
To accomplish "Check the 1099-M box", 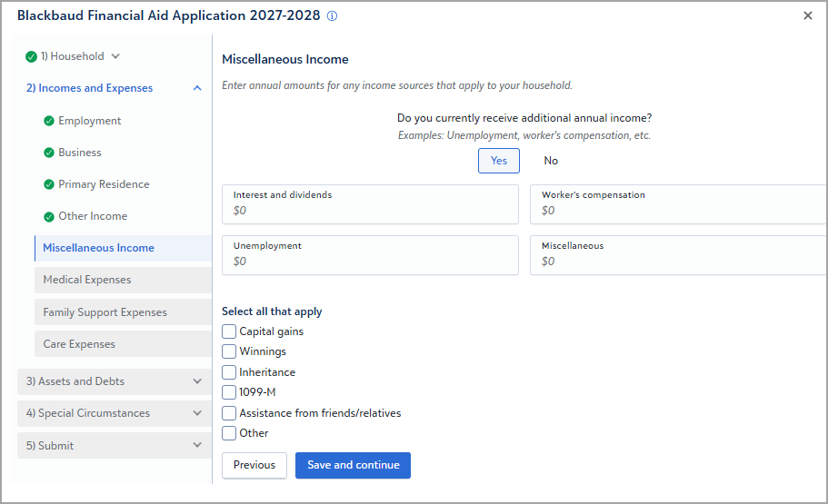I will coord(229,392).
